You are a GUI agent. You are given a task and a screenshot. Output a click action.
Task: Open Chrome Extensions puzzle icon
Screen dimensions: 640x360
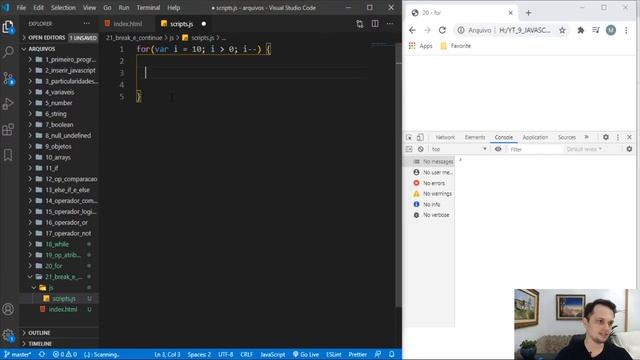(x=580, y=30)
